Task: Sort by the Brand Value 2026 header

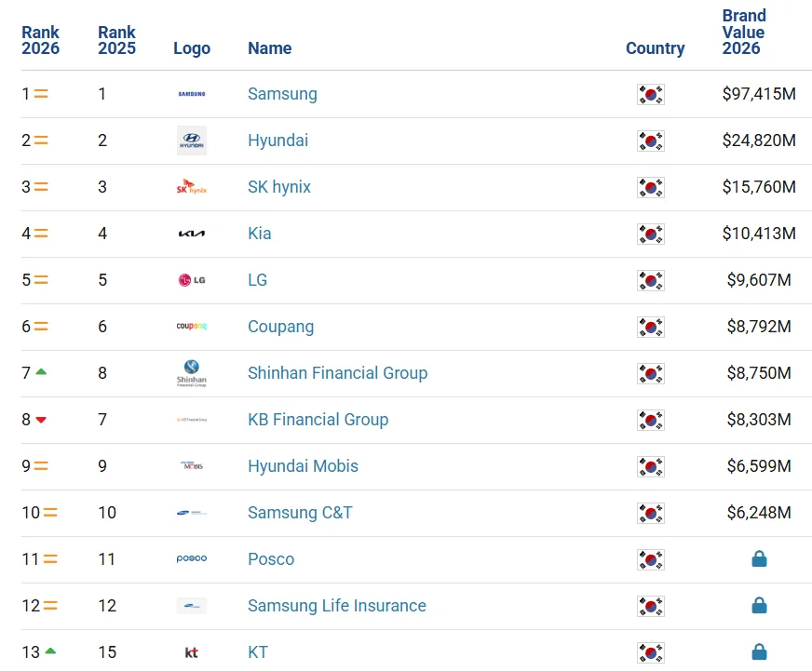Action: pos(744,32)
